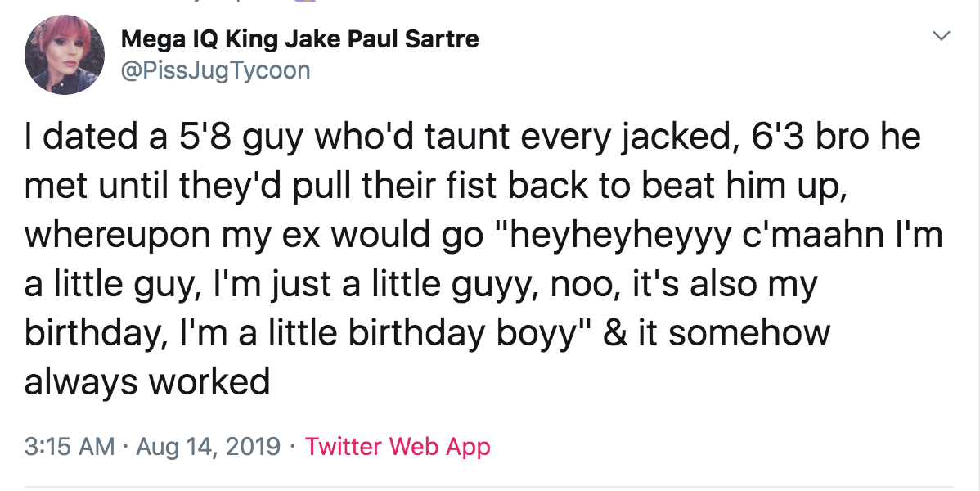Click the @PissJugTycoon handle

216,70
